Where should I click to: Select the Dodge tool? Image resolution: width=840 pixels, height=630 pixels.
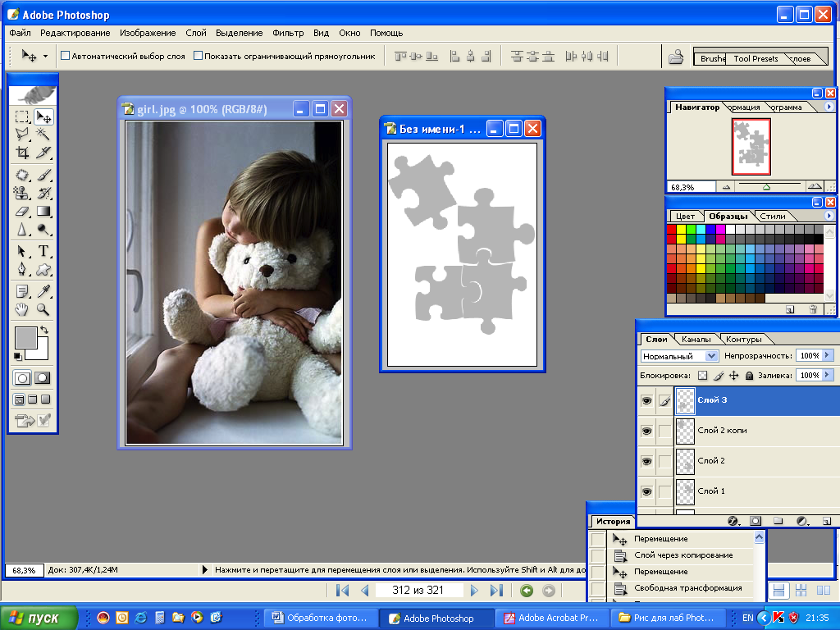point(43,230)
